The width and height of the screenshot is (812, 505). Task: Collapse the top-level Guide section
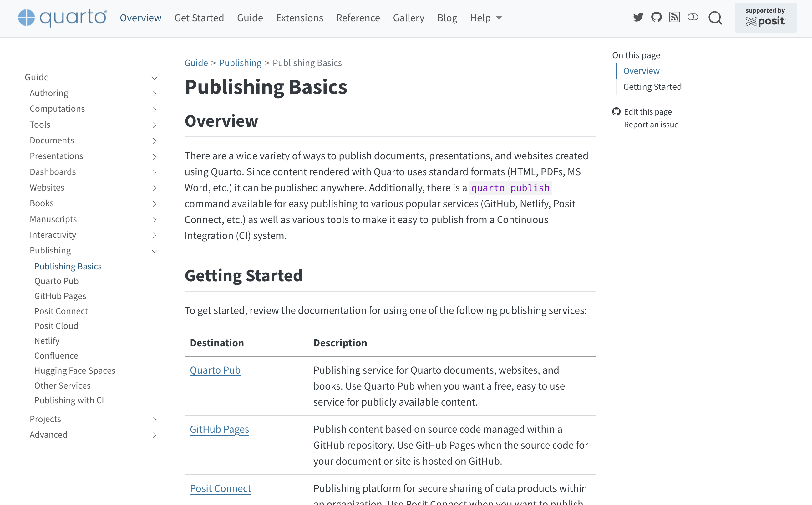pyautogui.click(x=154, y=78)
